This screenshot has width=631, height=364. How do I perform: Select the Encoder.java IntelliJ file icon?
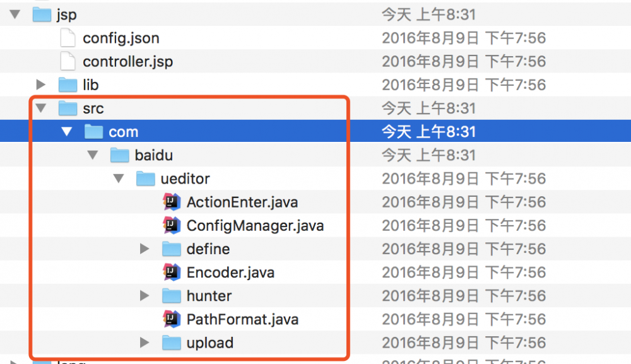tap(170, 272)
